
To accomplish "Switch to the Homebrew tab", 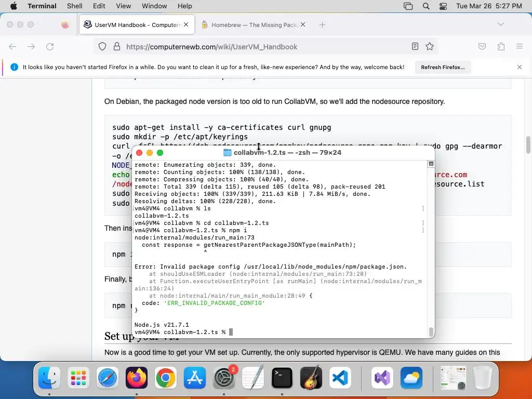I will tap(253, 25).
